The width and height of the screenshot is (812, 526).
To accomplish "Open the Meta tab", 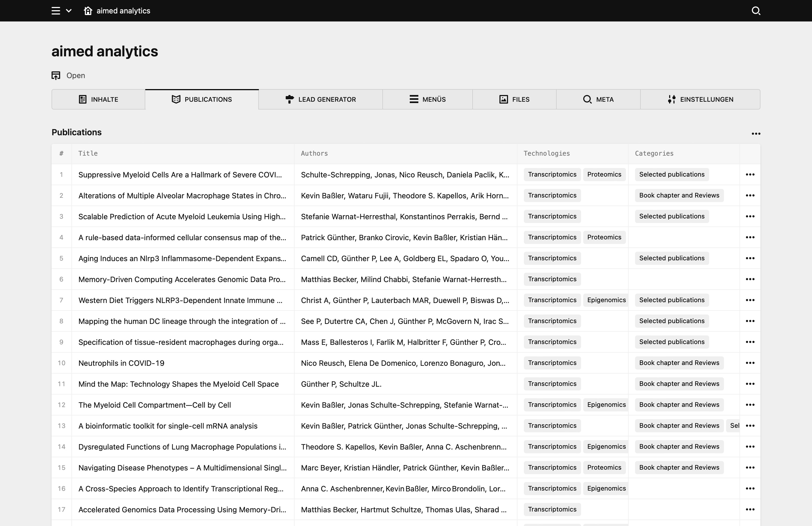I will [599, 99].
